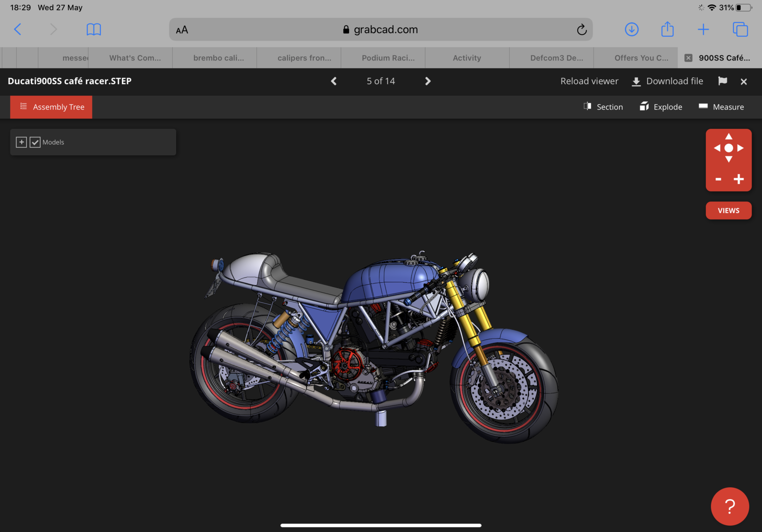Viewport: 762px width, 532px height.
Task: Activate the Measure tool
Action: pos(721,107)
